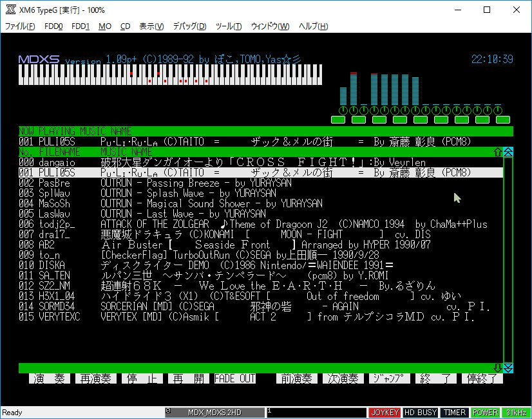Screen dimensions: 532x419
Task: Click the piano keyboard display
Action: pos(170,75)
